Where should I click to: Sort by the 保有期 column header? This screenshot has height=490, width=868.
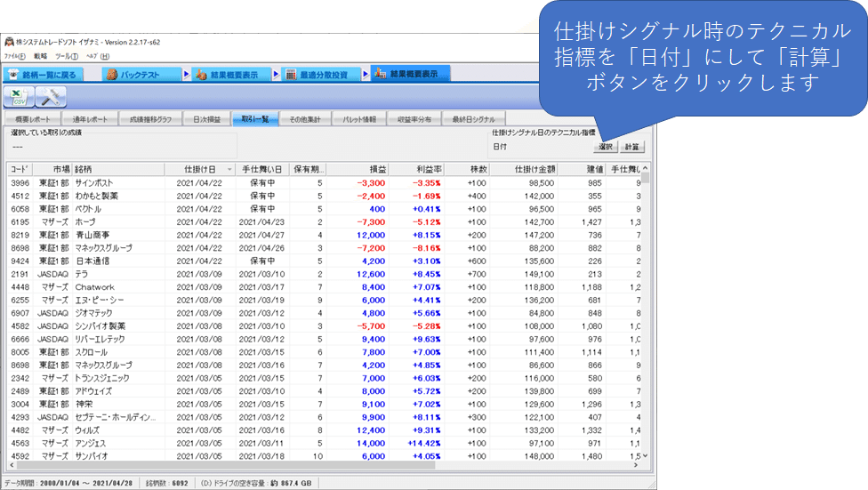tap(308, 169)
